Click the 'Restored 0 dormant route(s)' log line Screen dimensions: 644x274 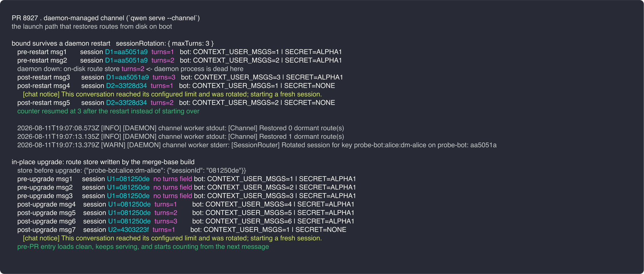tap(181, 128)
